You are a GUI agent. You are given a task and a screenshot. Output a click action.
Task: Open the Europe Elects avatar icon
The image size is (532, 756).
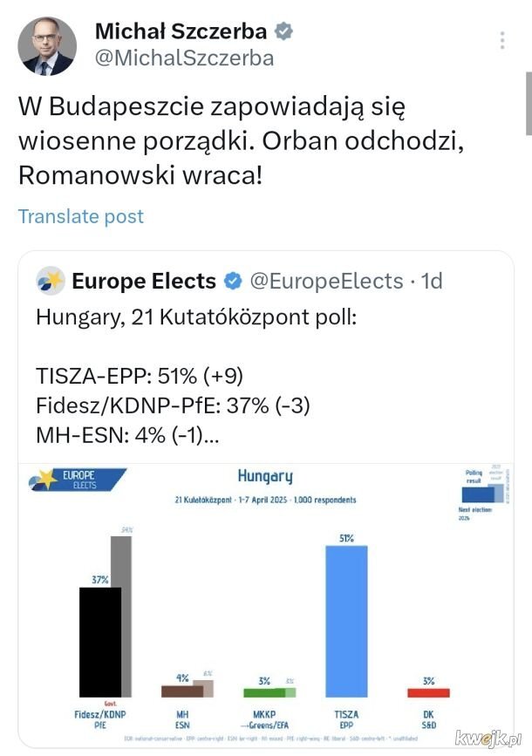point(51,281)
